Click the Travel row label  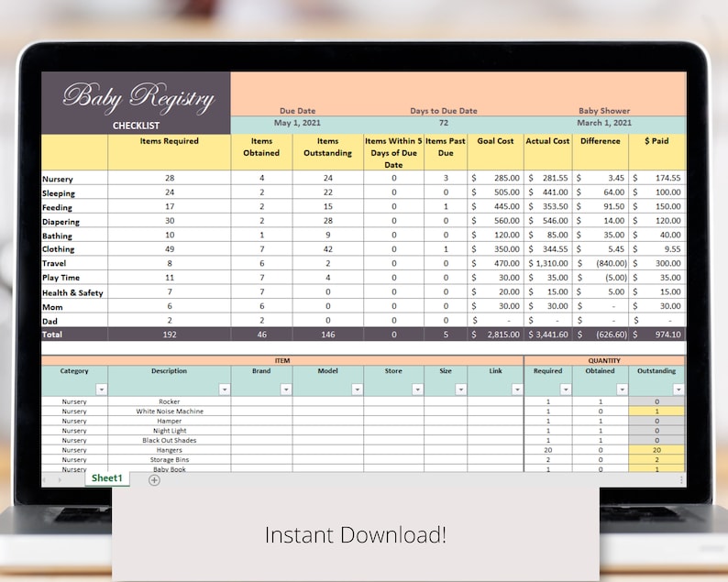tap(54, 263)
